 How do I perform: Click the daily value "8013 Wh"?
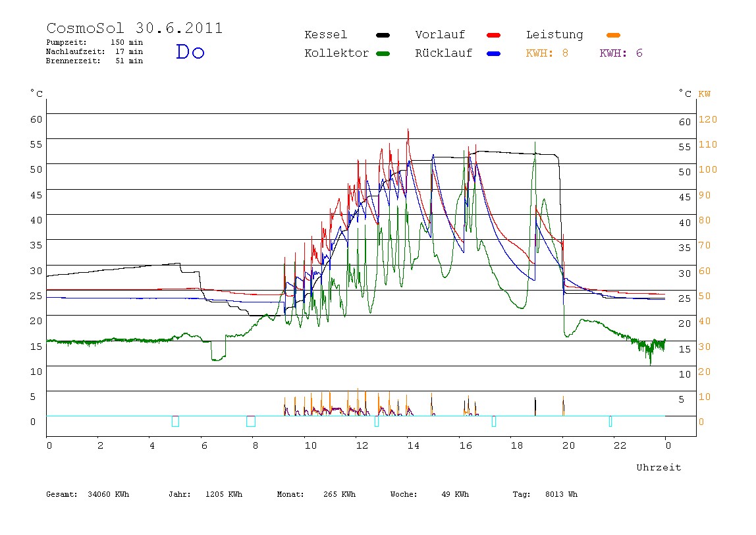click(561, 494)
